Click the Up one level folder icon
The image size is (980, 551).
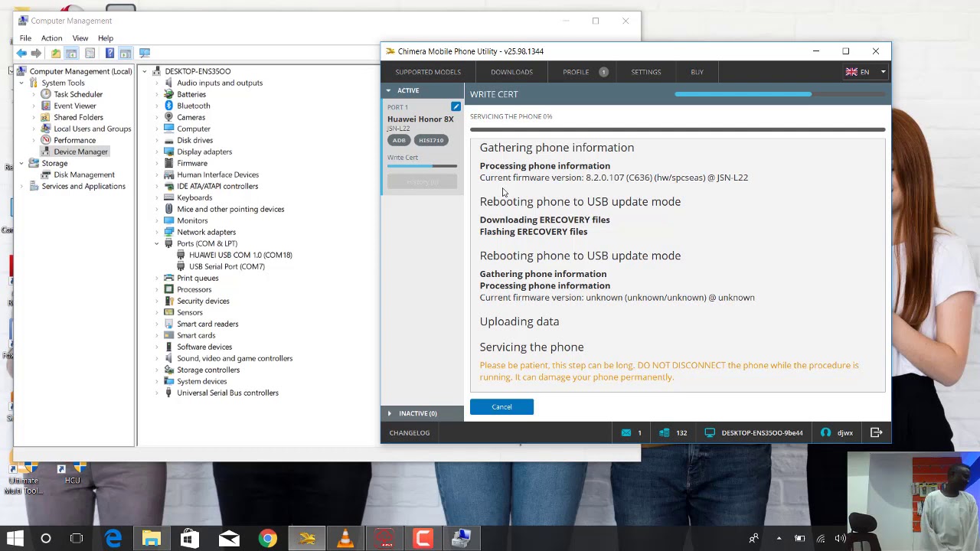[x=56, y=53]
